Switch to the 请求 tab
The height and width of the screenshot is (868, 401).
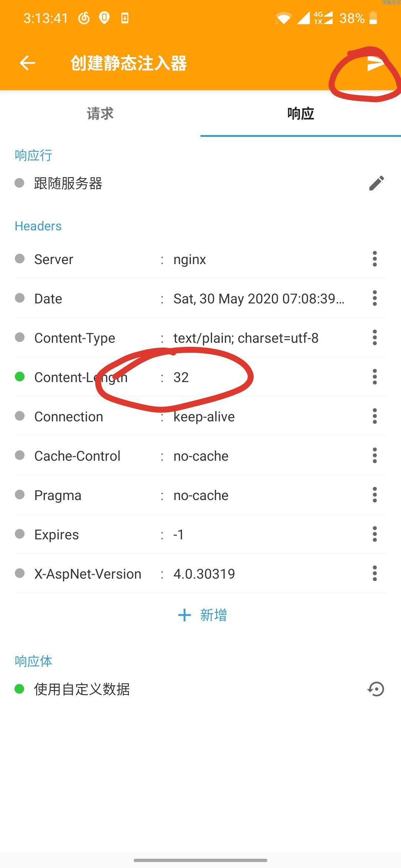(100, 114)
